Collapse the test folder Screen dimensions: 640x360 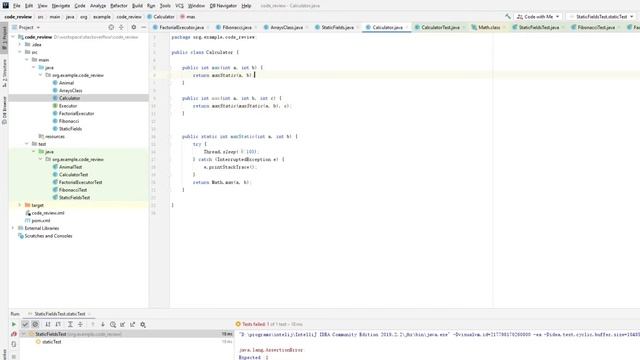27,144
